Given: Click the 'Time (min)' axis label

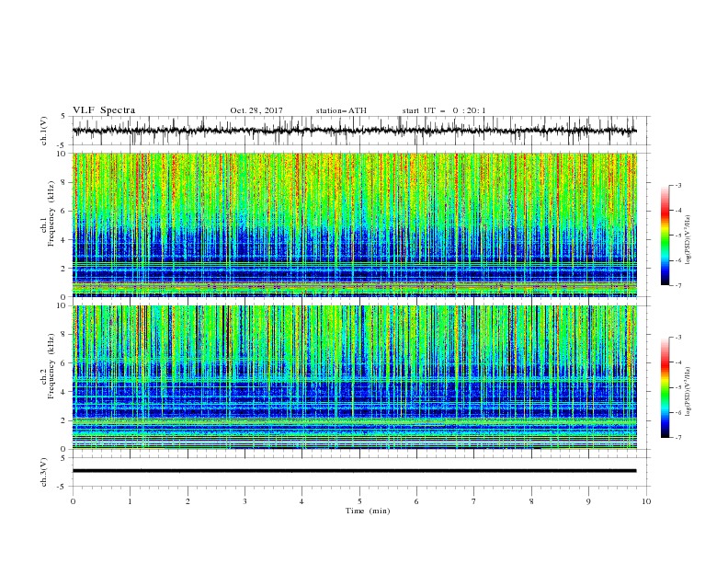Looking at the screenshot, I should pyautogui.click(x=368, y=511).
